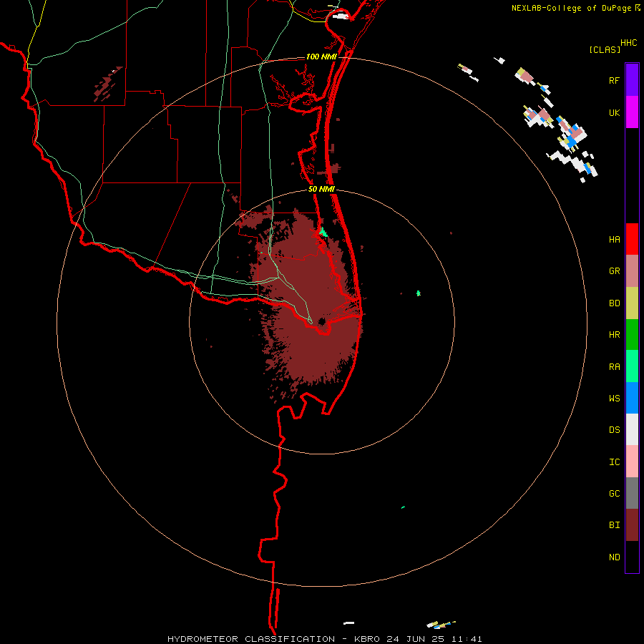Click the GR dusty pink legend swatch

[x=632, y=271]
